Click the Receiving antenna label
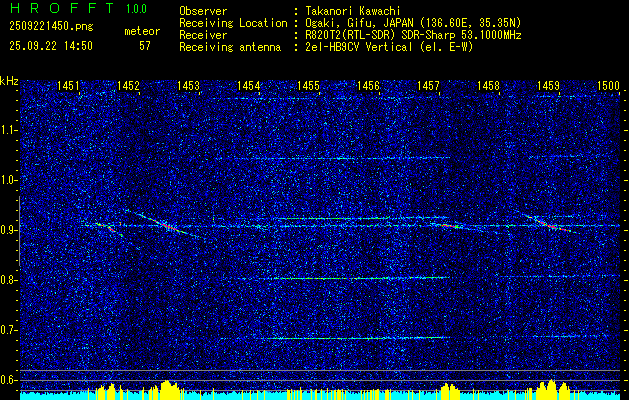 [x=230, y=47]
